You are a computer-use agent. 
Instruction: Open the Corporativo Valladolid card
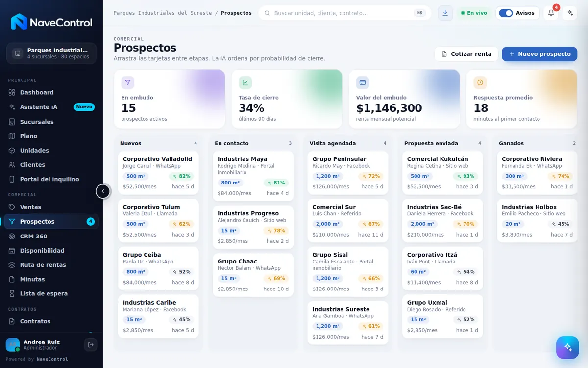pyautogui.click(x=158, y=173)
